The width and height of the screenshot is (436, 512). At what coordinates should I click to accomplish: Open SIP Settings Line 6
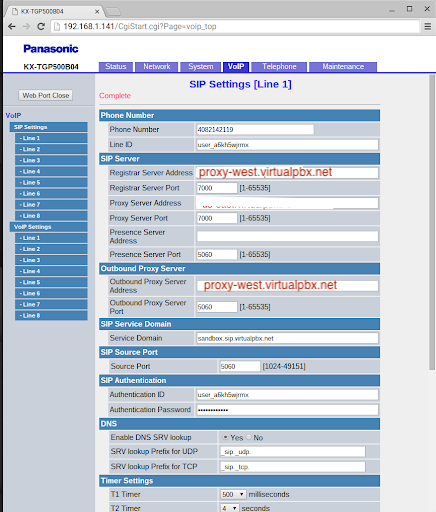(51, 193)
